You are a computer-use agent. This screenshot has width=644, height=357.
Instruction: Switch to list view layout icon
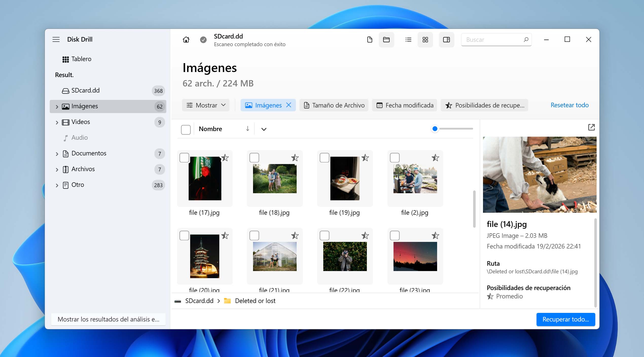tap(408, 40)
